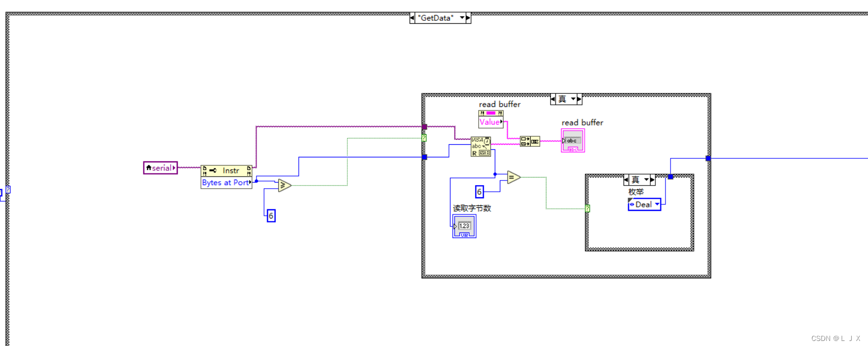Click the serial local variable node
Viewport: 868px width, 346px height.
161,168
